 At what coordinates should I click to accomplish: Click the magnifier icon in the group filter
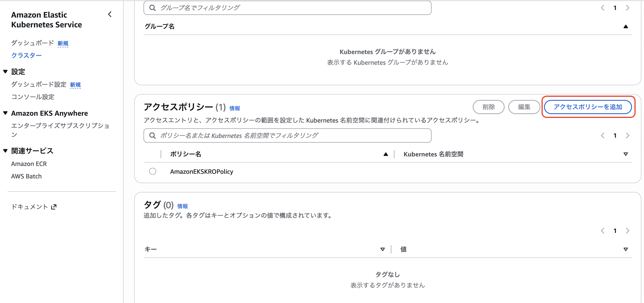tap(153, 7)
